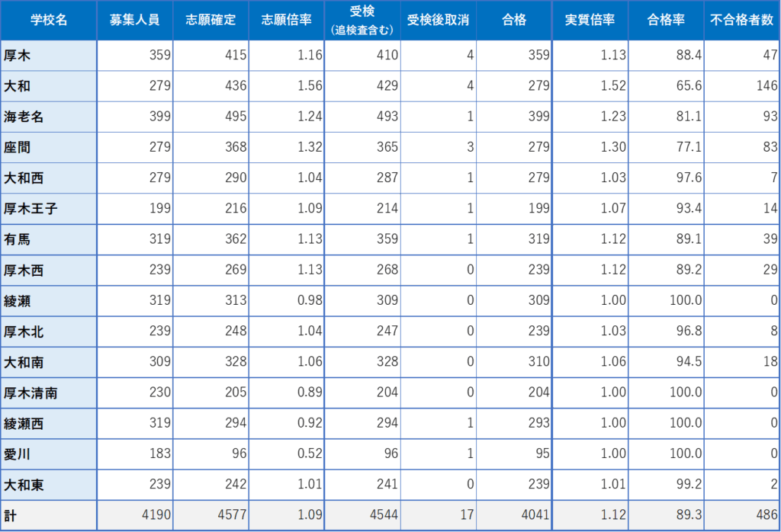Click 大和南's 合格 value 310
Image resolution: width=781 pixels, height=532 pixels.
pyautogui.click(x=539, y=361)
